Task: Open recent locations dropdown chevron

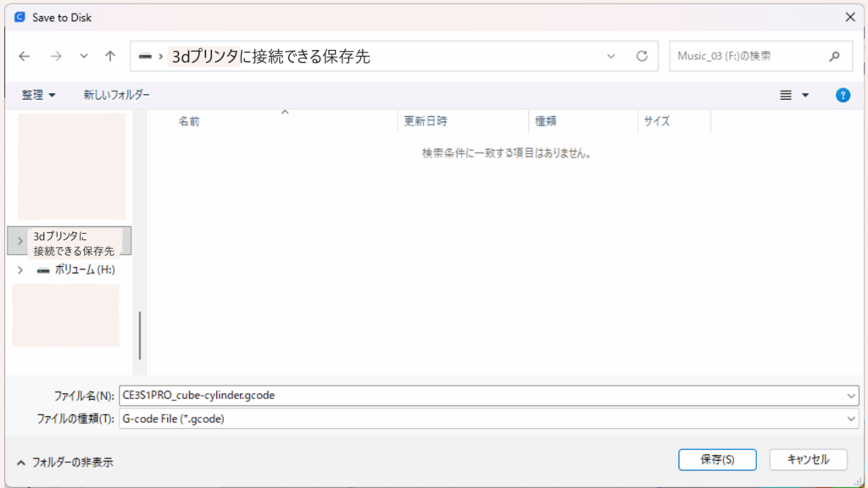Action: 83,56
